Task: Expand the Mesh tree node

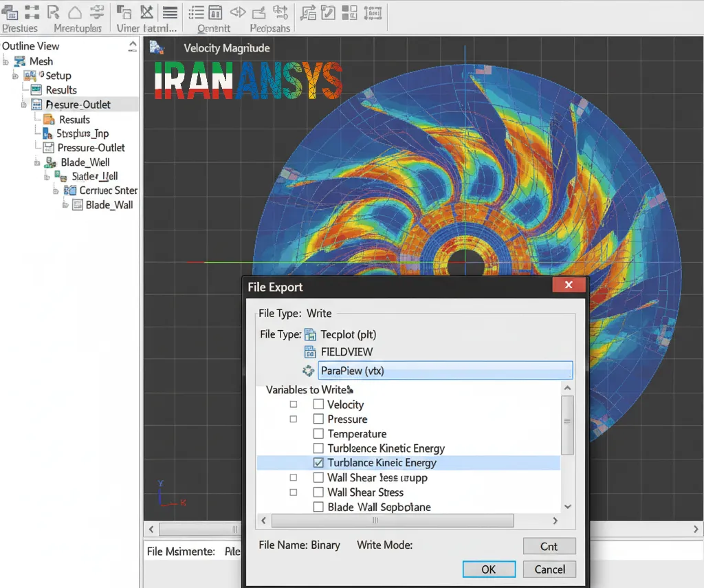Action: 5,61
